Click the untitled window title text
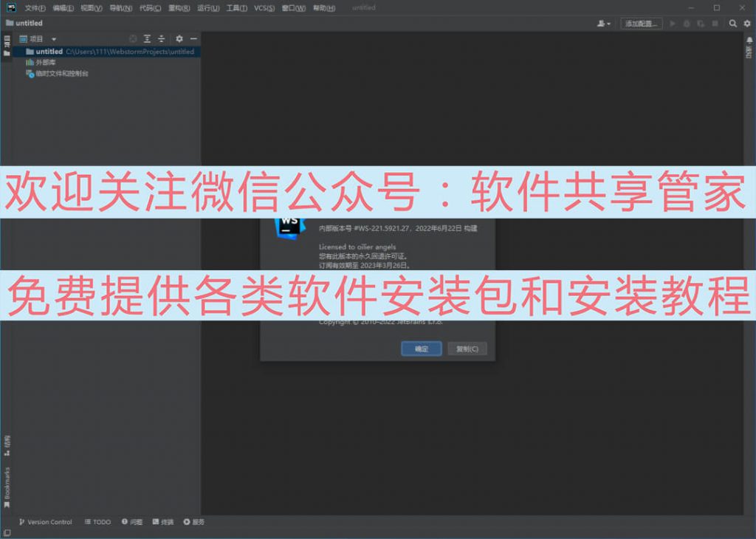The height and width of the screenshot is (539, 756). pyautogui.click(x=363, y=7)
